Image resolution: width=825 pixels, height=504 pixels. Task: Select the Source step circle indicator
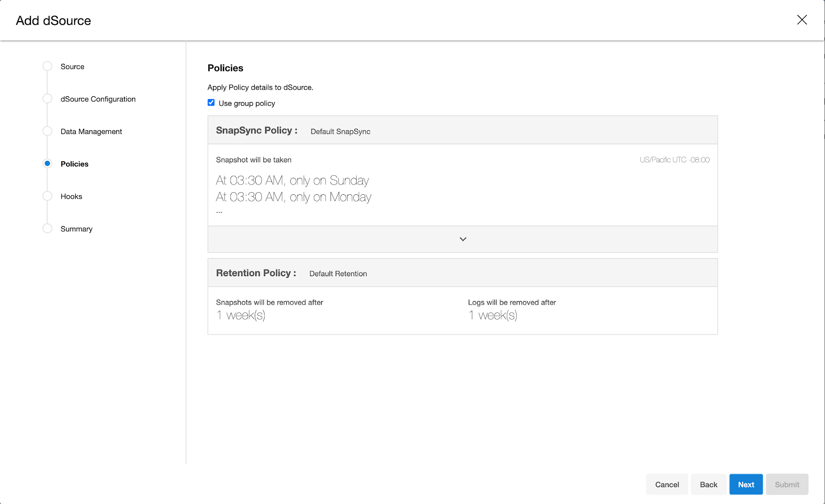coord(47,66)
